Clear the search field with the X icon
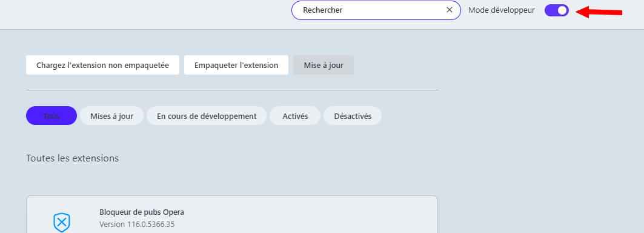 pos(450,10)
